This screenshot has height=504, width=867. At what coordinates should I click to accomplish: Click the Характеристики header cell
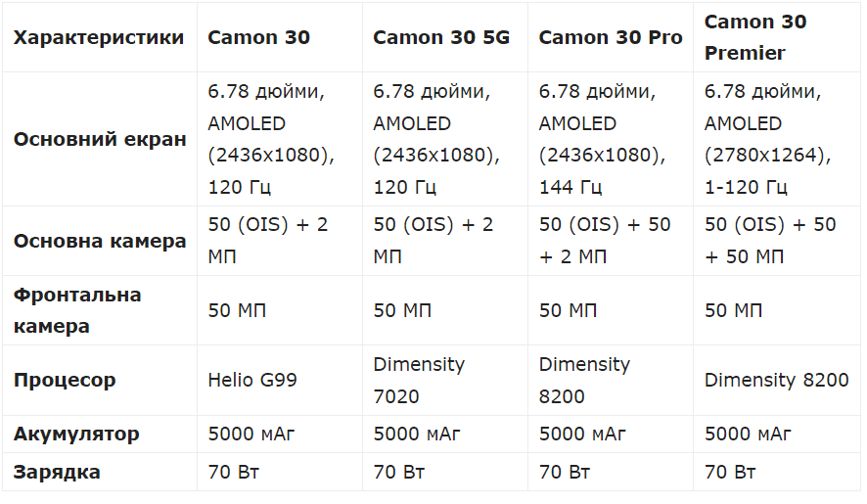click(x=98, y=38)
